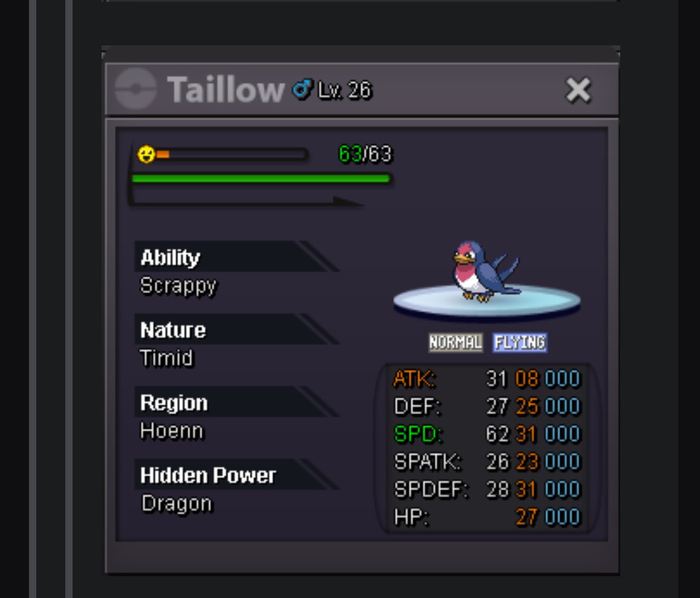Select the FLYING type badge

point(520,343)
